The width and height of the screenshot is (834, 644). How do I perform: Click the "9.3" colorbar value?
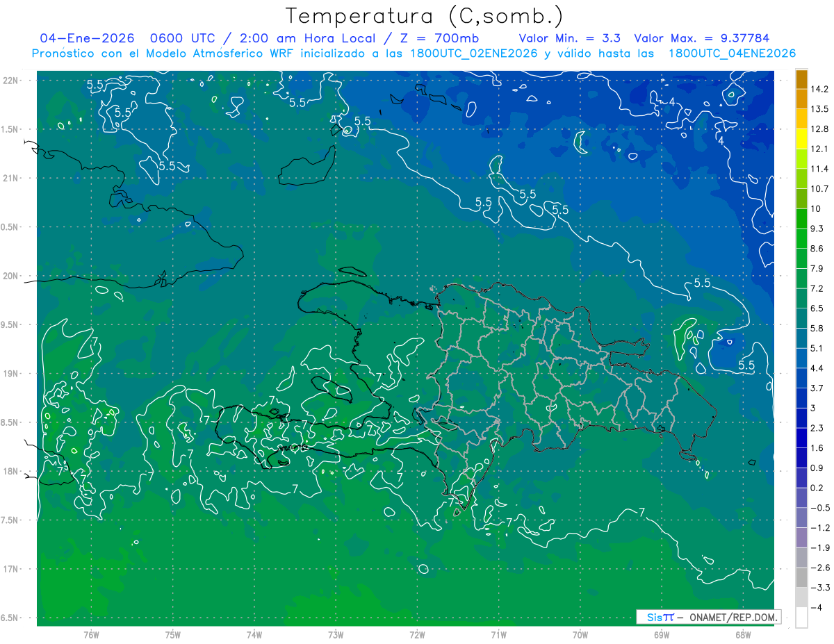[817, 229]
